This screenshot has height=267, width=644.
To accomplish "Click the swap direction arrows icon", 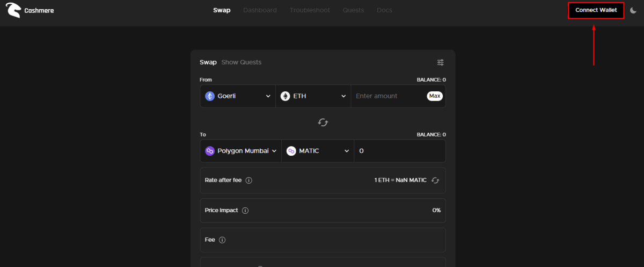I will [323, 122].
